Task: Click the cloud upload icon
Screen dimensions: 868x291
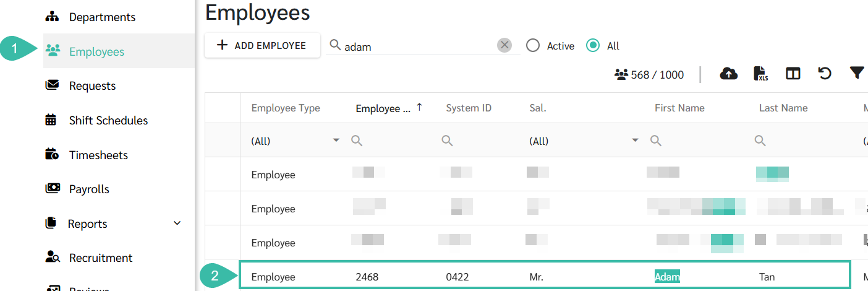Action: pyautogui.click(x=729, y=74)
